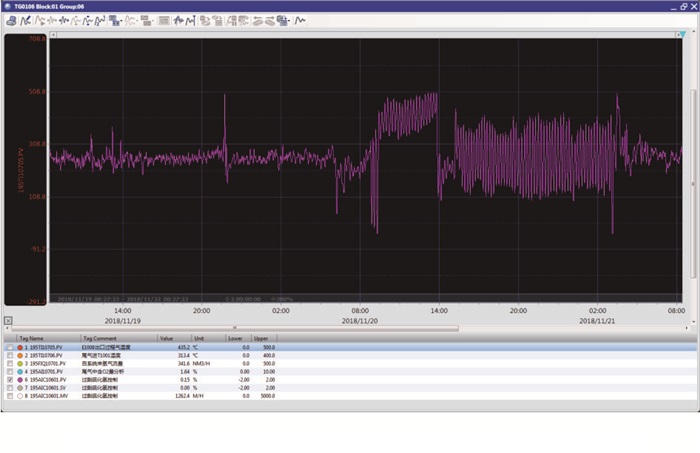Click the value 1.64 in row 4
Viewport: 700px width, 453px height.
tap(185, 371)
